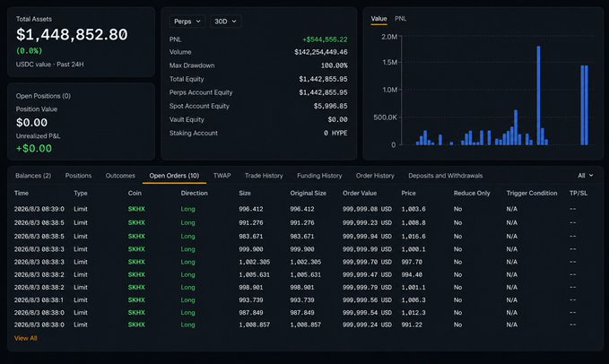The width and height of the screenshot is (609, 364).
Task: Select order value 999,999.08 USD
Action: [367, 209]
